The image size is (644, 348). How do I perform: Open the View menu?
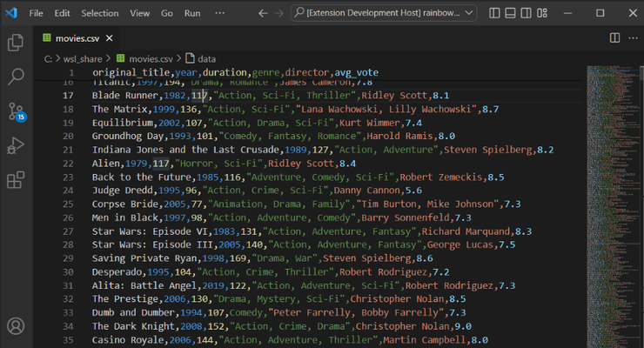pos(139,13)
